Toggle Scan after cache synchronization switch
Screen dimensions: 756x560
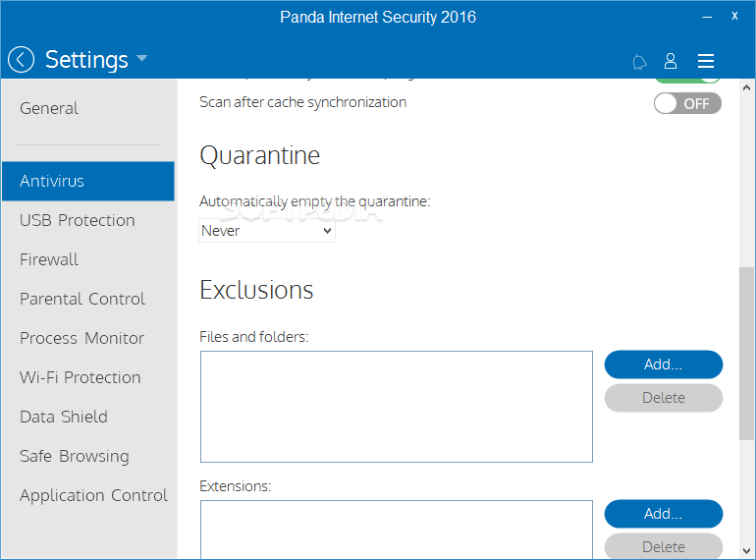click(x=687, y=103)
